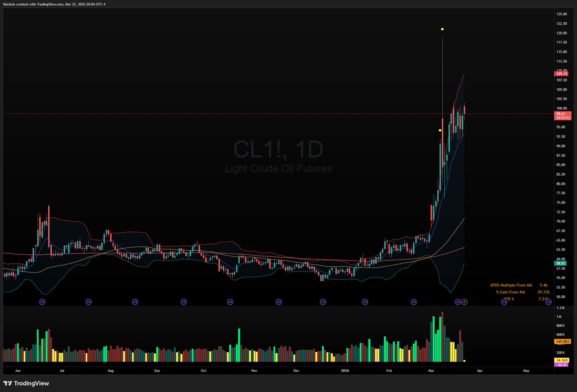
Task: Click the ATR% Multiple From MA text
Action: click(x=511, y=285)
